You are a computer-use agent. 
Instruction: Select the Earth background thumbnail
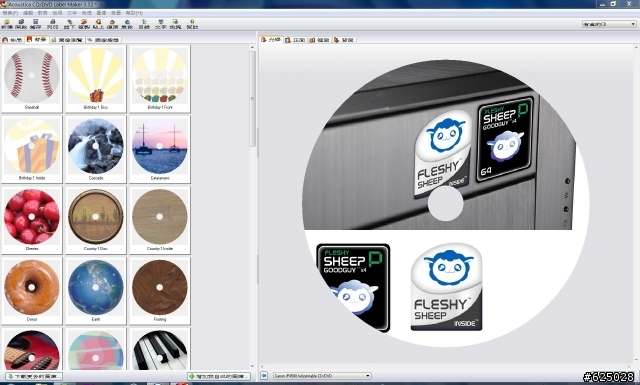pos(96,291)
